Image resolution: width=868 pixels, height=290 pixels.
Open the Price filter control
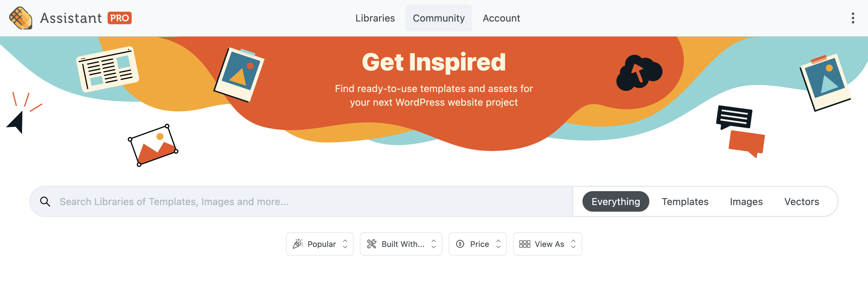(x=478, y=244)
